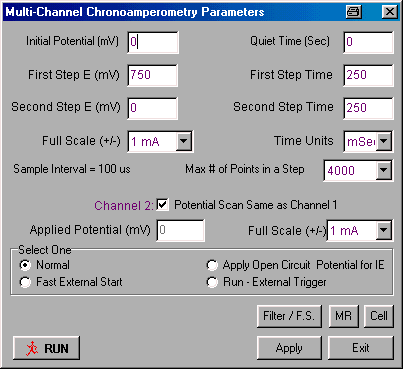Screen dimensions: 403x369
Task: Click the Second Step E (mV) field
Action: [153, 108]
